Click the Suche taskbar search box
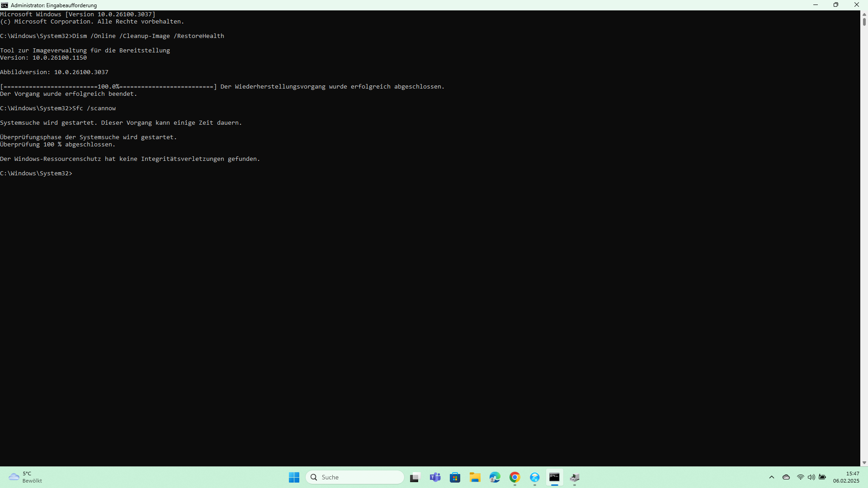The height and width of the screenshot is (488, 868). click(x=355, y=477)
